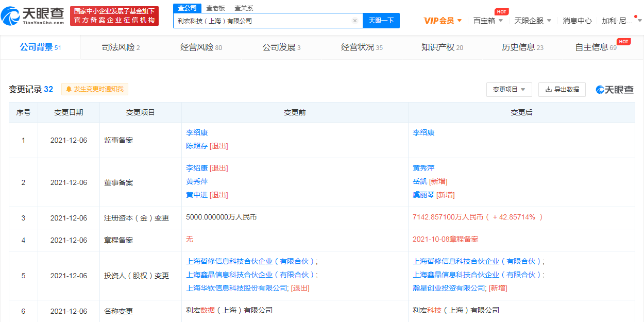The image size is (644, 322).
Task: Click the TianYanCha watermark logo beside export
Action: tap(615, 90)
